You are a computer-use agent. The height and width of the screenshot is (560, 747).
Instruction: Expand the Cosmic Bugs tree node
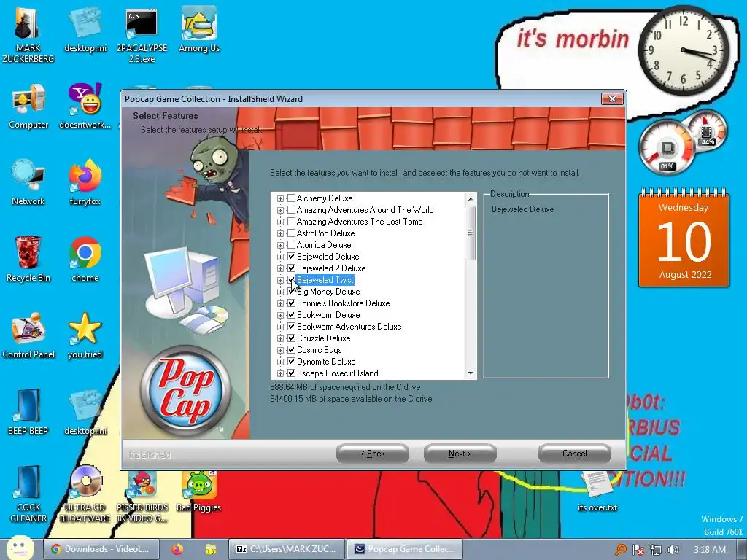pos(281,350)
